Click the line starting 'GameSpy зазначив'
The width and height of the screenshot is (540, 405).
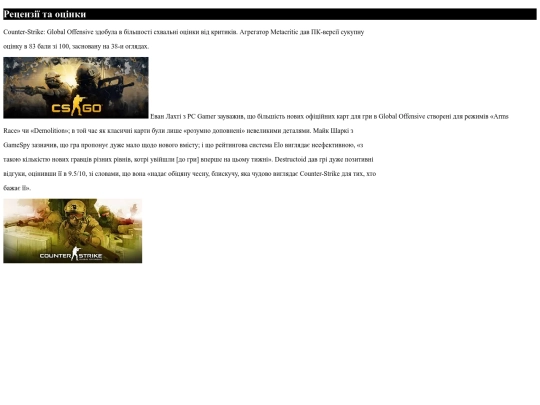183,145
